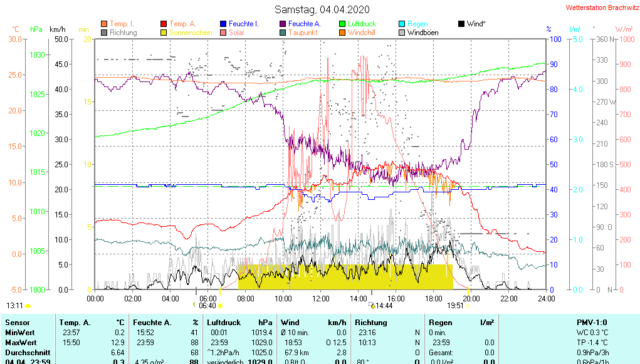Click the sun icon next to 13:11
The width and height of the screenshot is (640, 364).
click(x=28, y=306)
